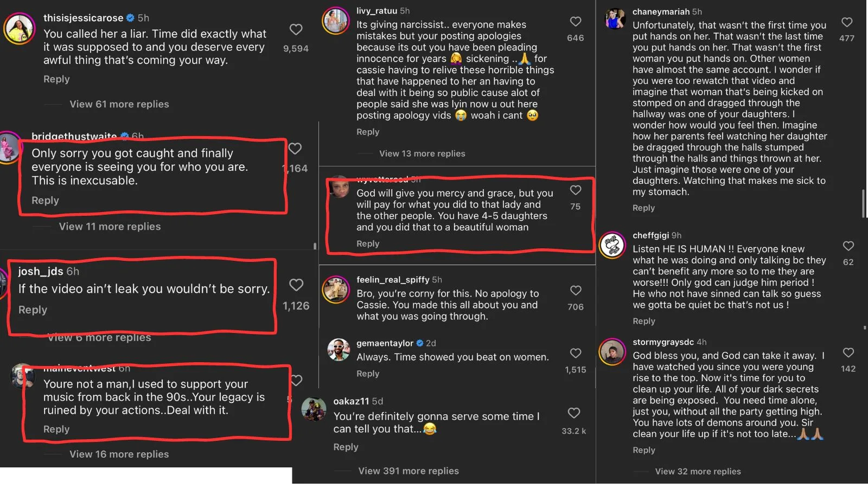The height and width of the screenshot is (488, 868).
Task: Tap the heart on josh_jds comment
Action: click(x=296, y=285)
